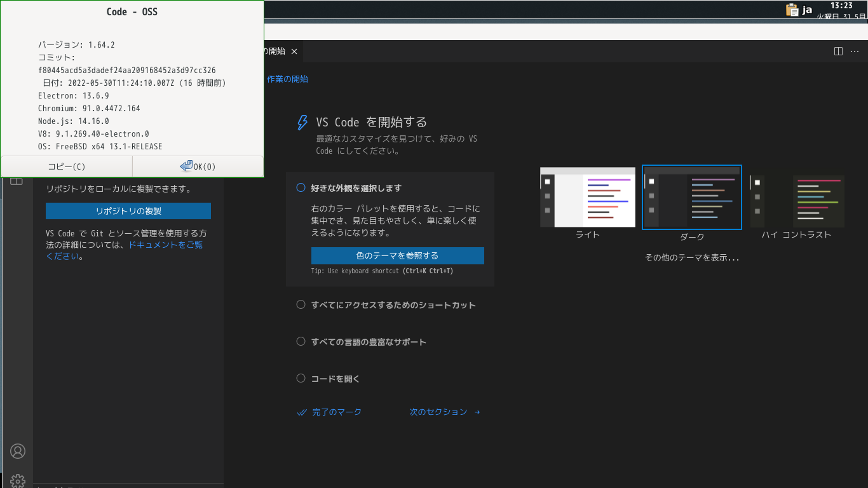Go to 次のセクション →
Screen dimensions: 868x488
445,412
